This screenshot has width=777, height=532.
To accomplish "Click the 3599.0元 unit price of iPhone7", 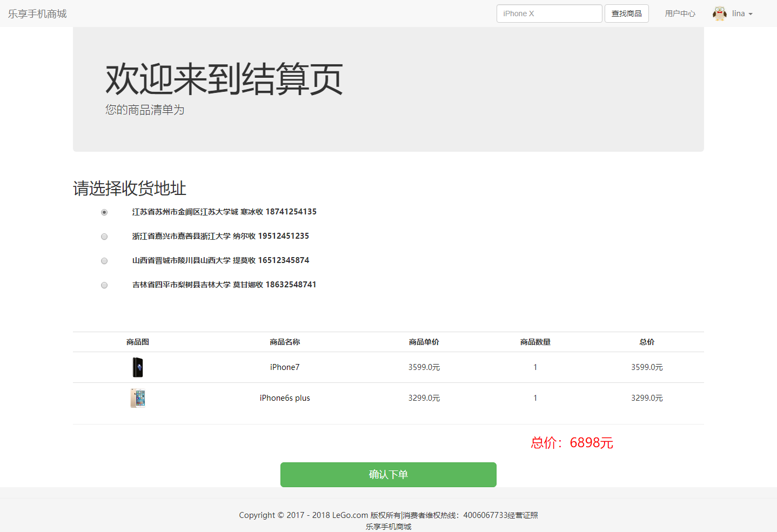I will coord(424,367).
